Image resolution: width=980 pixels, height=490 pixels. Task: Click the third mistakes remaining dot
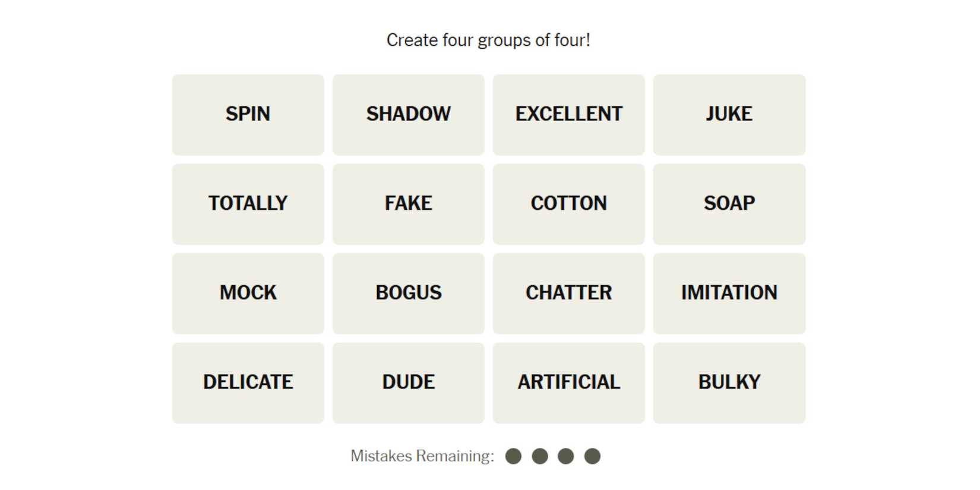click(x=566, y=456)
